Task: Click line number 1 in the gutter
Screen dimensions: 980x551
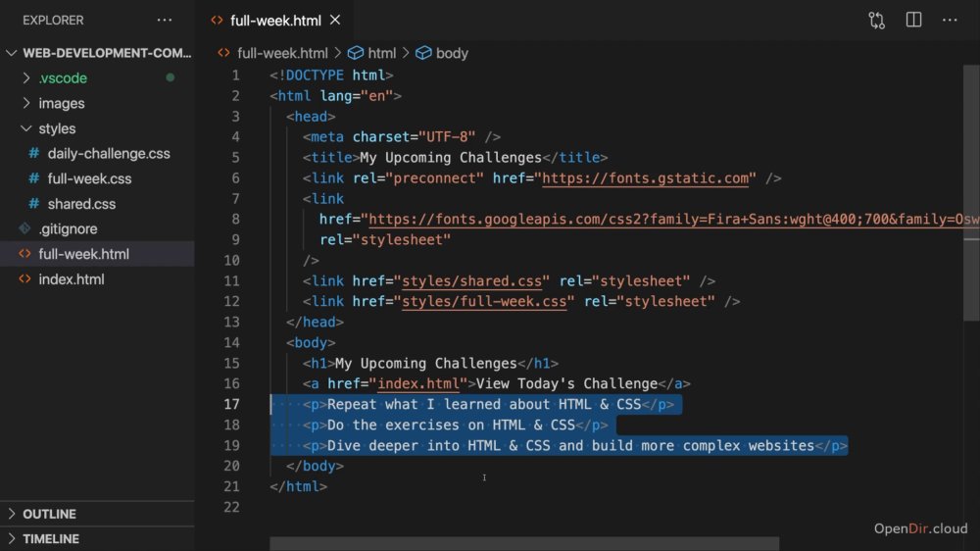Action: tap(235, 75)
